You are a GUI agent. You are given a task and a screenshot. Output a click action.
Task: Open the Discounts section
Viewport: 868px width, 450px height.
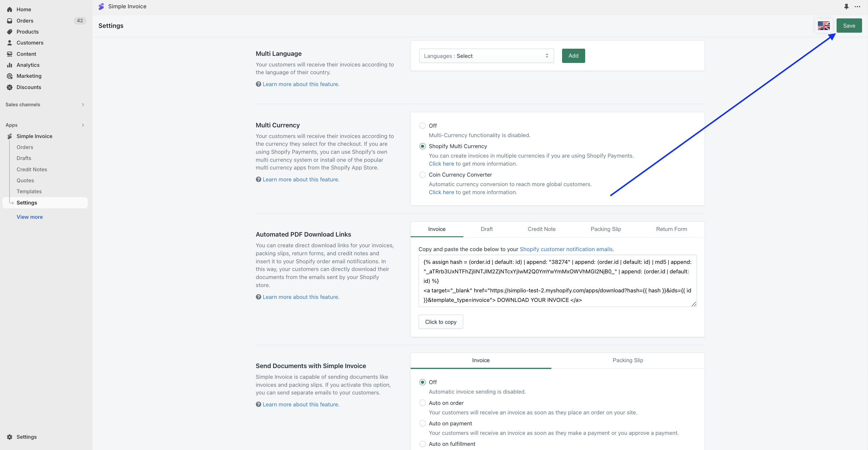(29, 87)
